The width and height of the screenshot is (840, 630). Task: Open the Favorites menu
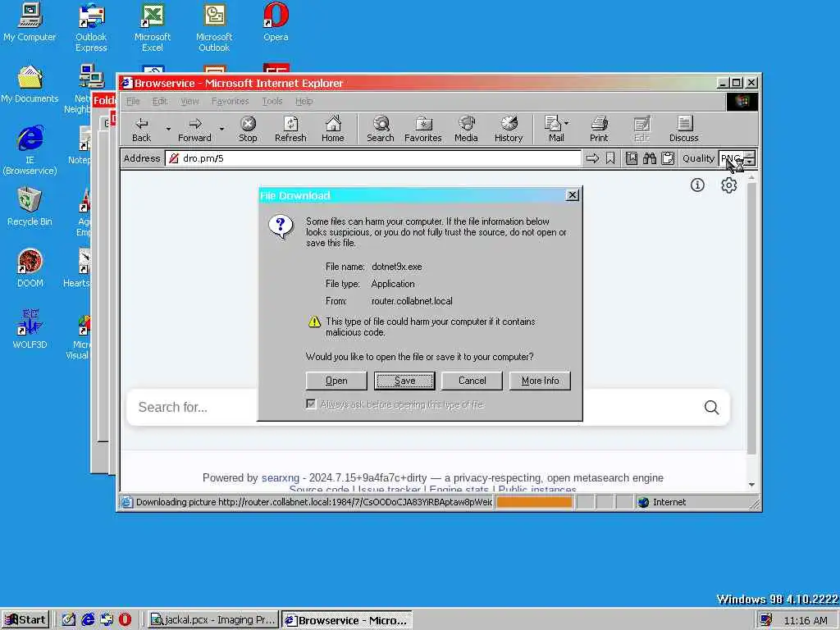pyautogui.click(x=230, y=101)
